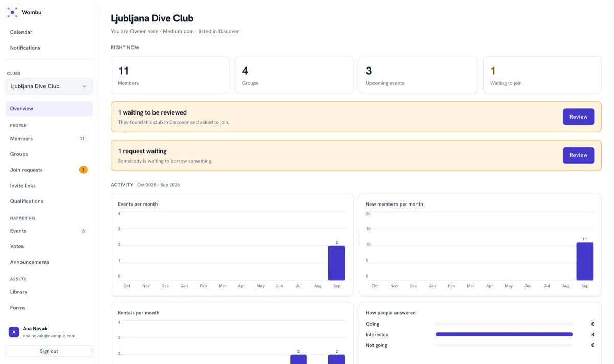Open Calendar in the sidebar
The width and height of the screenshot is (614, 364).
tap(49, 32)
